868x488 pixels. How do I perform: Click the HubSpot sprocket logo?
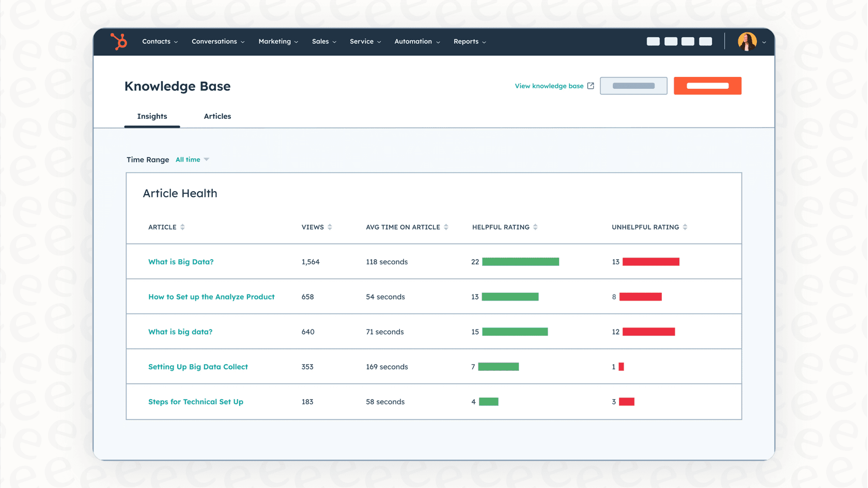coord(119,41)
